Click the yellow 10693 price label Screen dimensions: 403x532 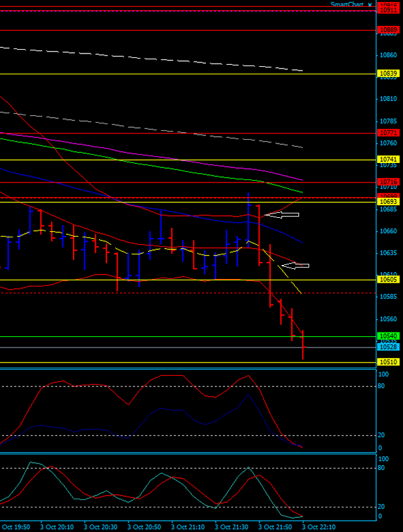tap(387, 202)
